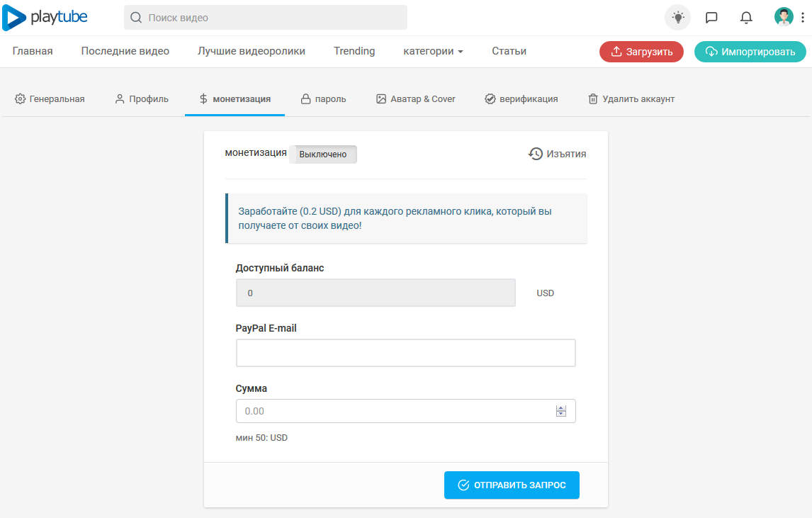Screen dimensions: 812x518
Task: Open messages via the chat bubble icon
Action: coord(711,18)
